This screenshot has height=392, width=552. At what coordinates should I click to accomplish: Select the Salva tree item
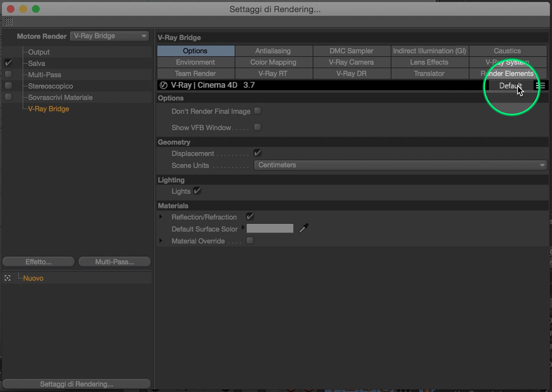pyautogui.click(x=37, y=63)
